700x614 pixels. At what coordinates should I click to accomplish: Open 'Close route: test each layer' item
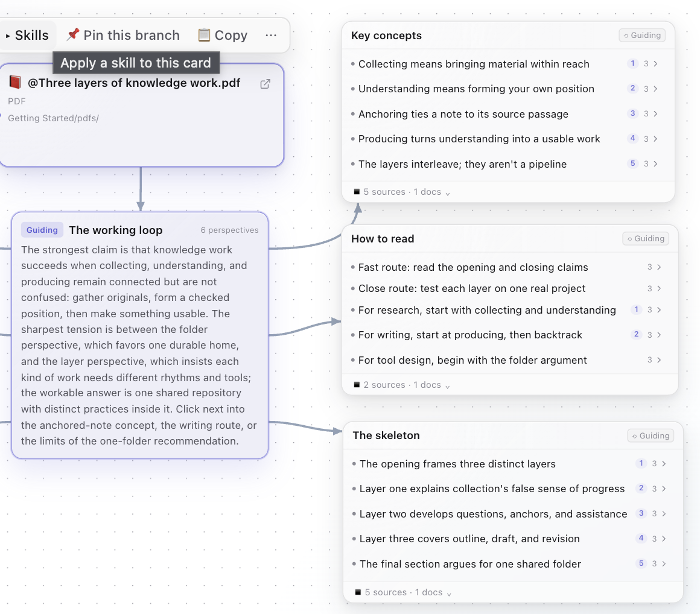[x=472, y=289]
